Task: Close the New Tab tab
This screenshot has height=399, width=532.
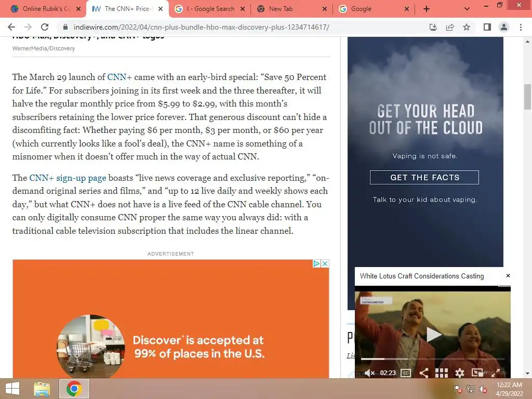Action: pos(325,9)
